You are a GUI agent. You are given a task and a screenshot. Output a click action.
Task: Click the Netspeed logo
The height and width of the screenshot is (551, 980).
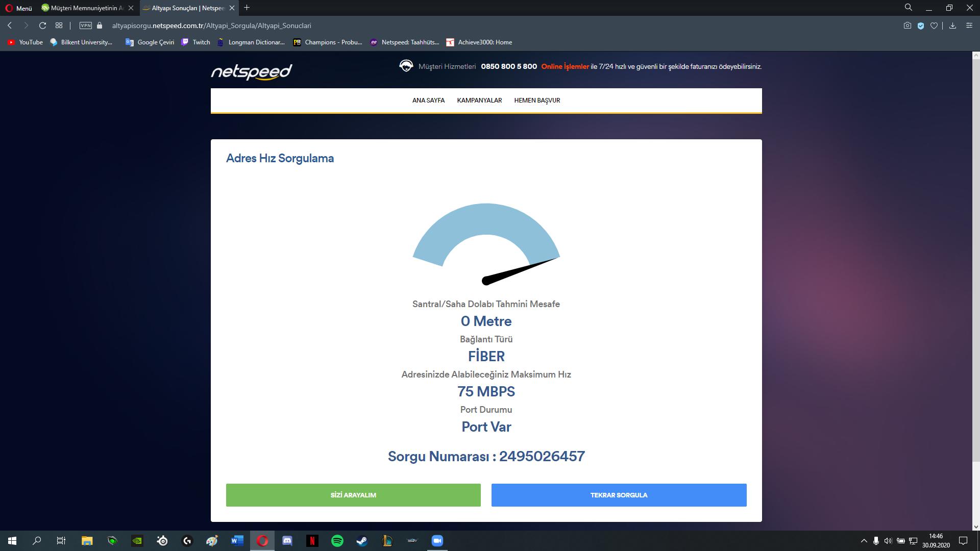[x=252, y=72]
